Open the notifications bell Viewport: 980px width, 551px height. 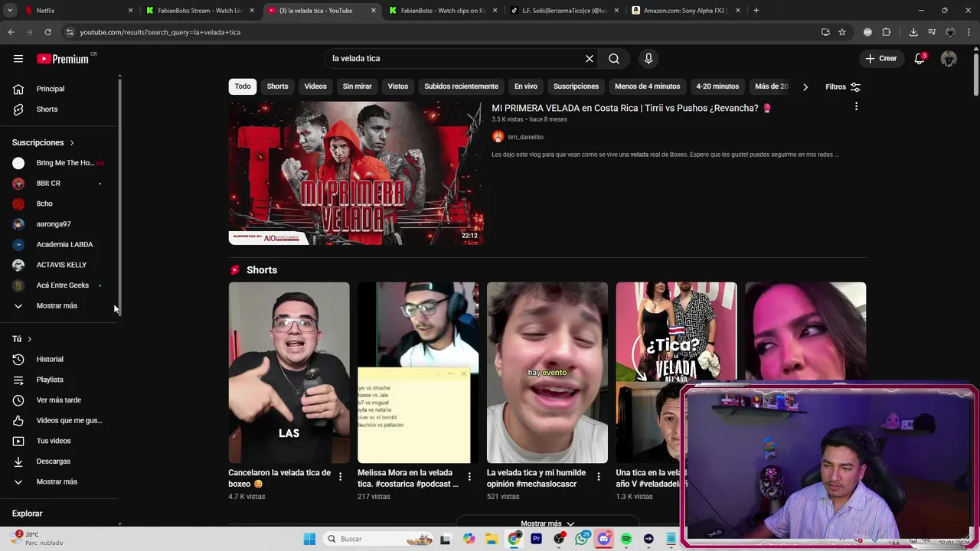tap(920, 58)
